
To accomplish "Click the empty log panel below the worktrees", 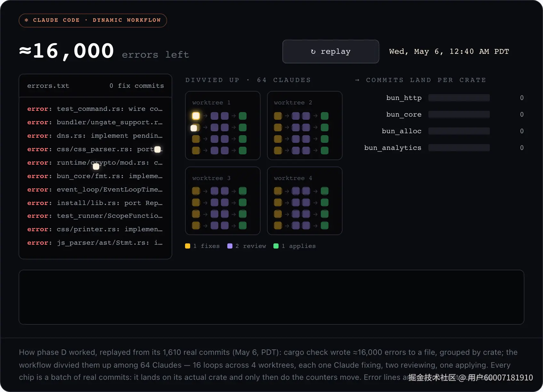I will click(271, 297).
